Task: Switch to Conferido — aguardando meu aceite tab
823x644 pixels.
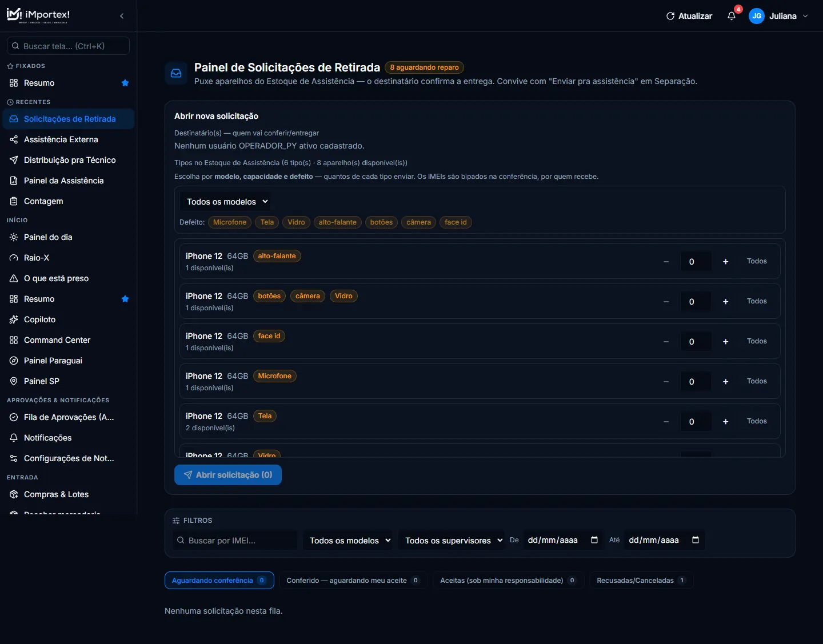Action: [353, 581]
